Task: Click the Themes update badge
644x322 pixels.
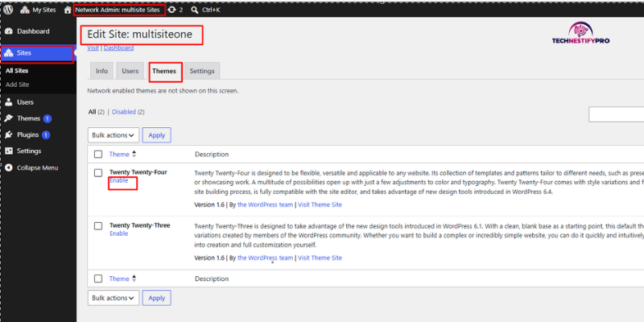Action: [47, 118]
